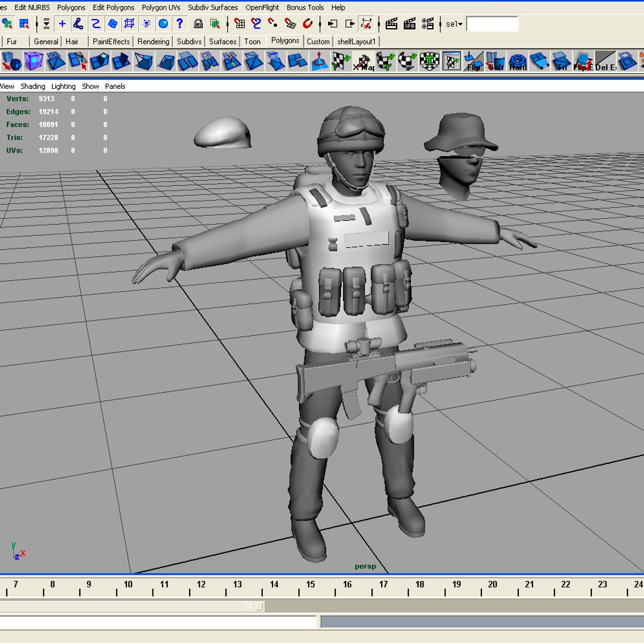
Task: Open Render Globals settings icon
Action: (x=428, y=24)
